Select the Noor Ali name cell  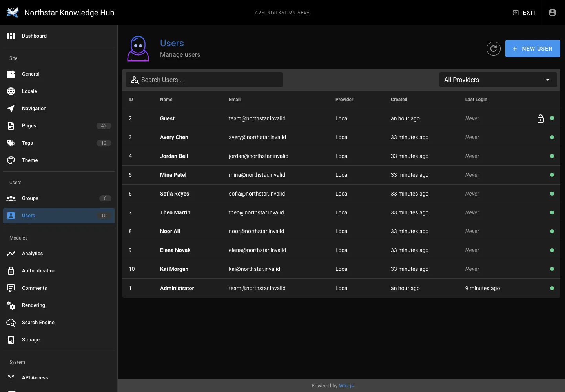click(170, 231)
